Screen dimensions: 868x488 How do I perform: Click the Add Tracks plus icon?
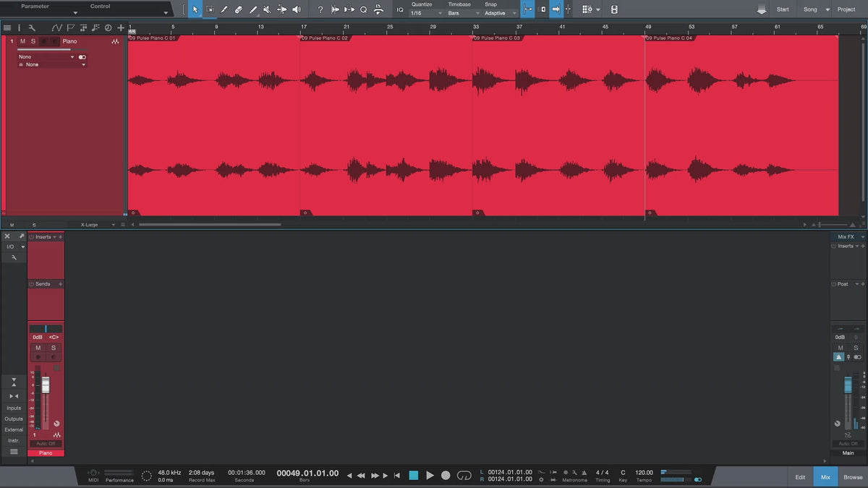[x=121, y=27]
